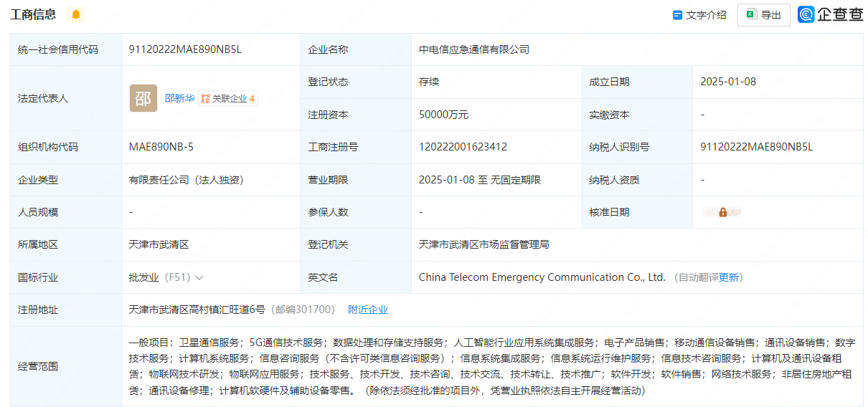
Task: Select business registration number 120222001623412
Action: coord(463,147)
